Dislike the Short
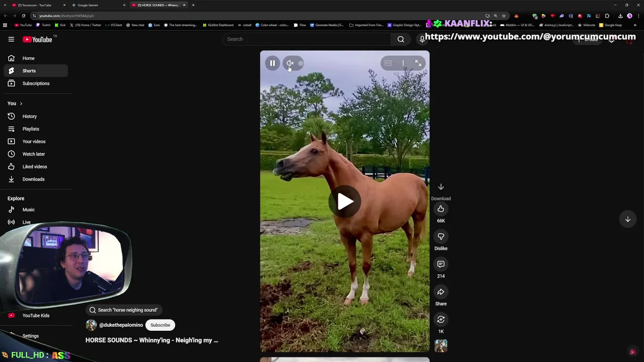 coord(441,236)
